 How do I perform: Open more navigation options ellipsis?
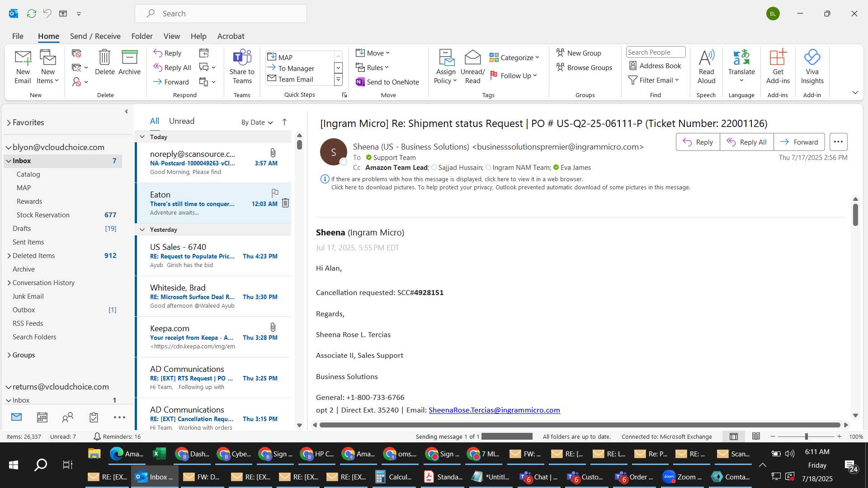point(119,418)
